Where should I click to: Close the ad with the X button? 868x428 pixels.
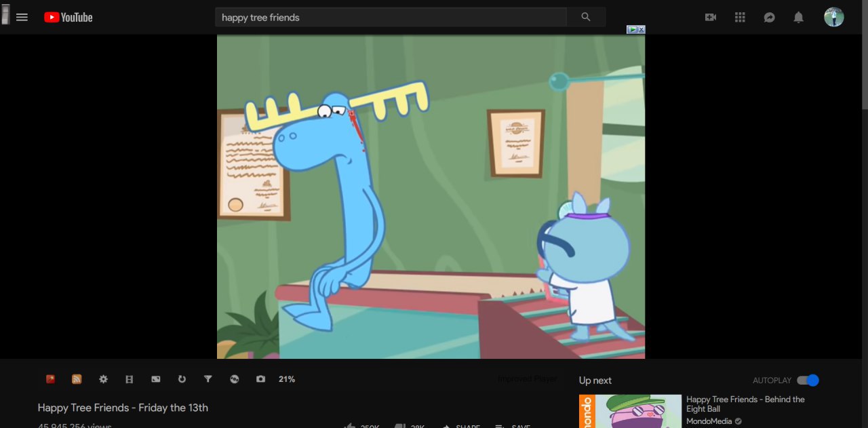pos(641,30)
